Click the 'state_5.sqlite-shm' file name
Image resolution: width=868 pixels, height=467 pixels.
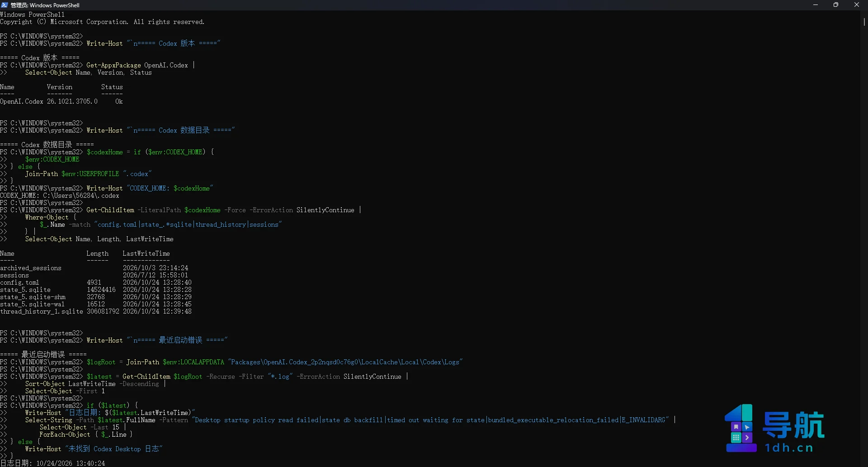coord(33,297)
